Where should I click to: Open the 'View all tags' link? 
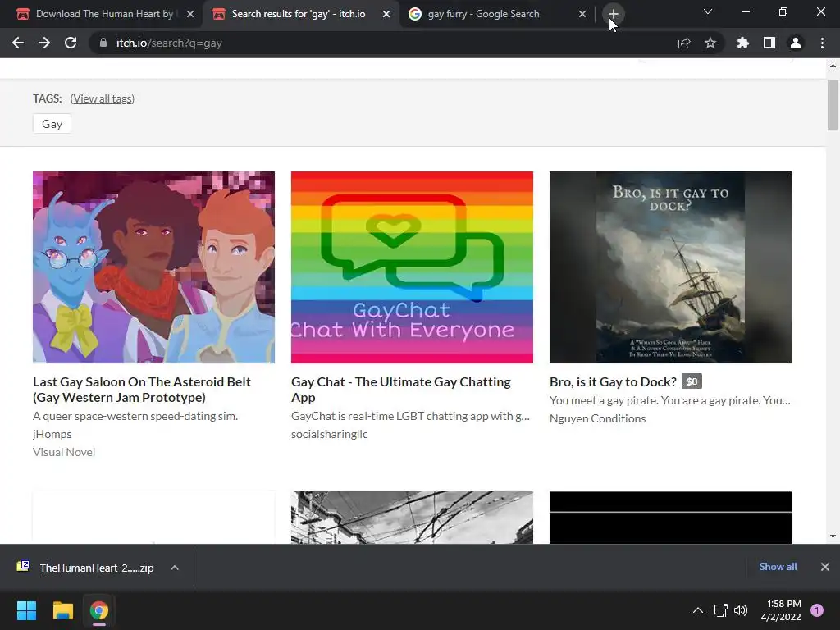tap(103, 98)
